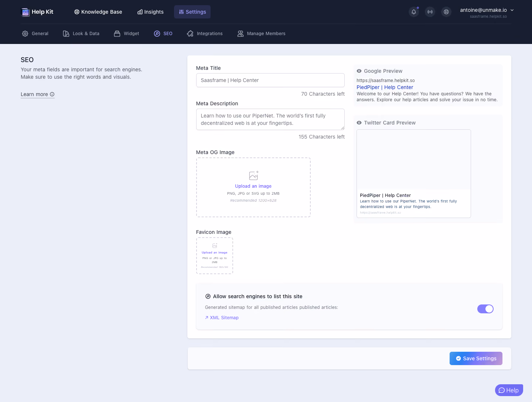Click Upload an image for Favicon
Image resolution: width=532 pixels, height=402 pixels.
(215, 253)
